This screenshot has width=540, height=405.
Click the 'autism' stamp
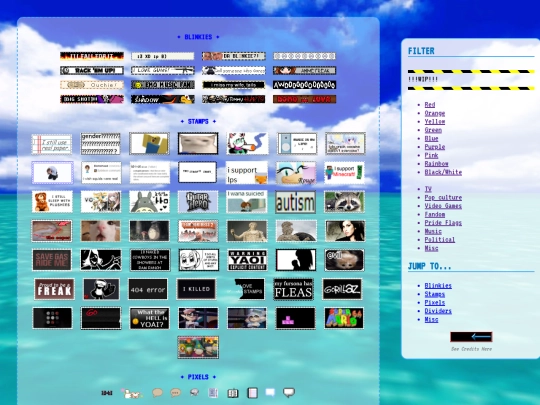[x=295, y=202]
